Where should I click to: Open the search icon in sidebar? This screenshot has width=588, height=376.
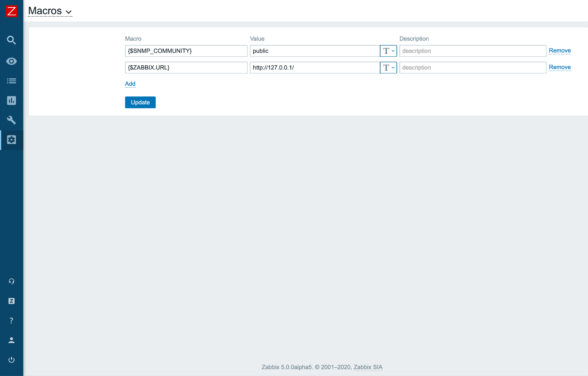pyautogui.click(x=11, y=40)
